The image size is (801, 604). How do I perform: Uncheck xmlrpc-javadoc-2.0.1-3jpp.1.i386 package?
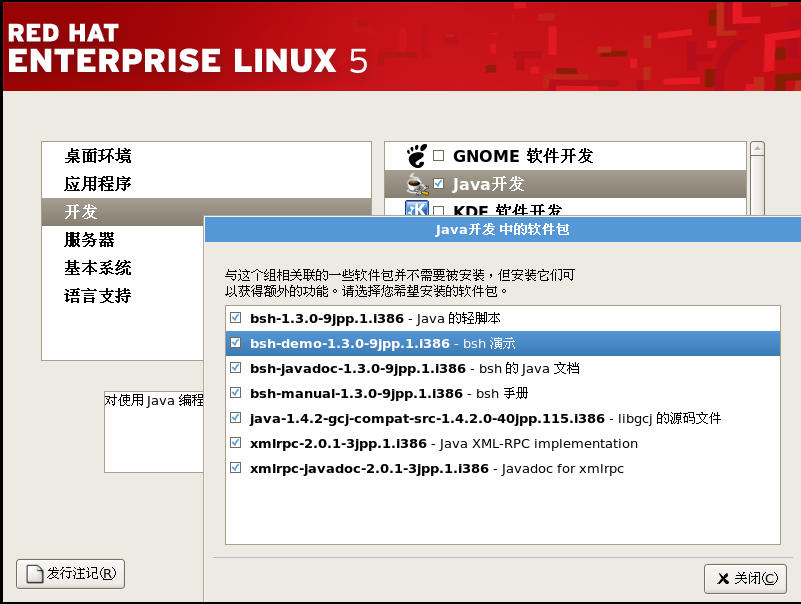[x=235, y=468]
